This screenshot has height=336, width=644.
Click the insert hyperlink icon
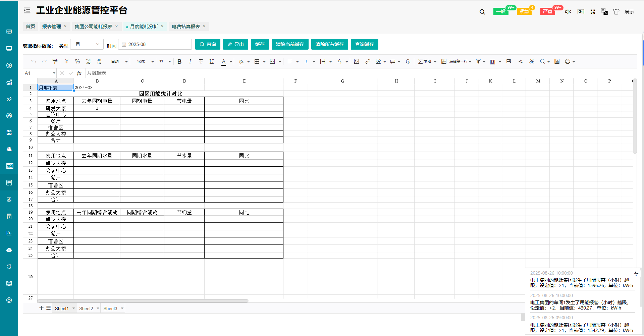pyautogui.click(x=368, y=61)
